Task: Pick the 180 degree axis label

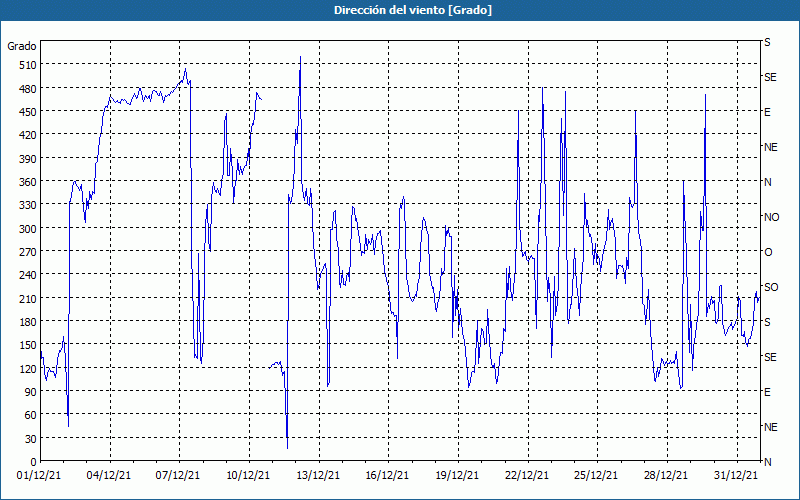Action: [27, 322]
